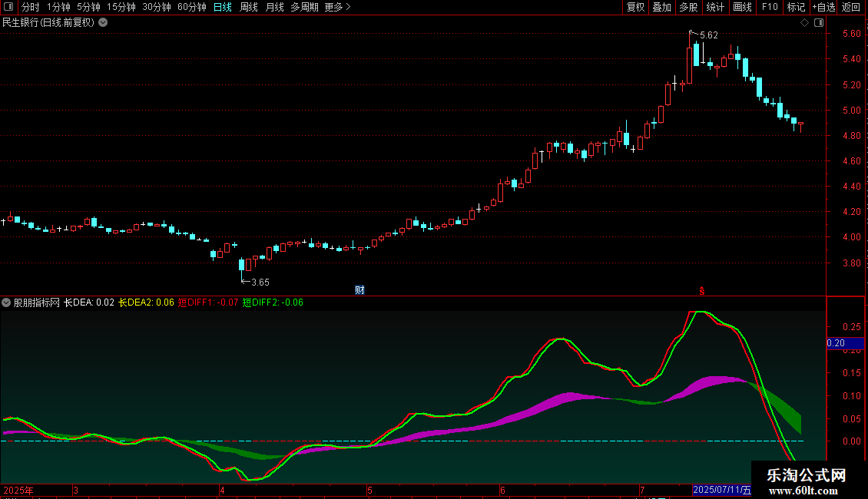Click the red S signal marker

(702, 291)
